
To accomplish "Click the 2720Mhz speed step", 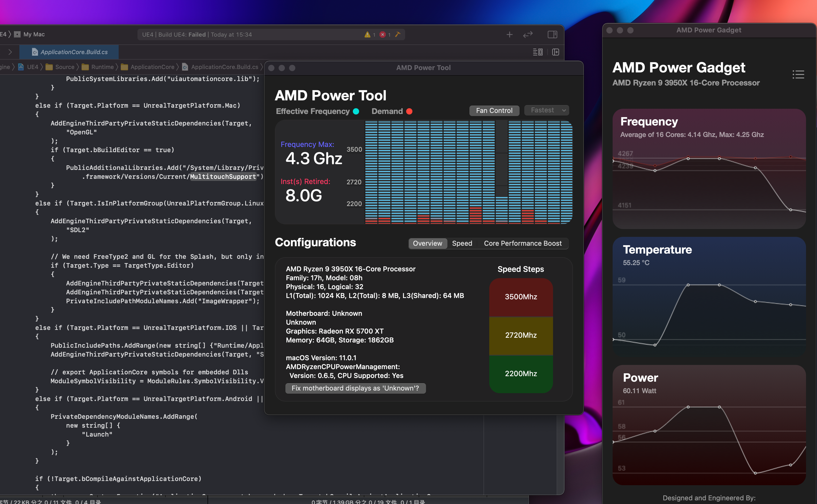I will pyautogui.click(x=521, y=335).
